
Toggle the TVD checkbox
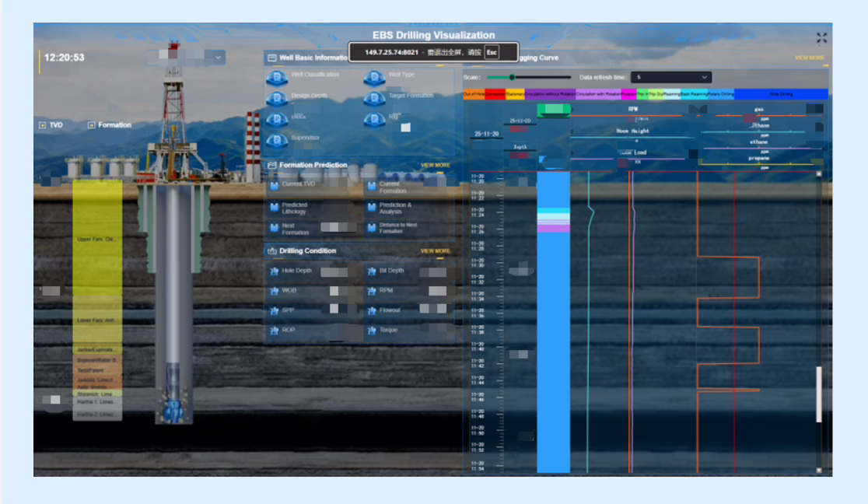tap(43, 125)
